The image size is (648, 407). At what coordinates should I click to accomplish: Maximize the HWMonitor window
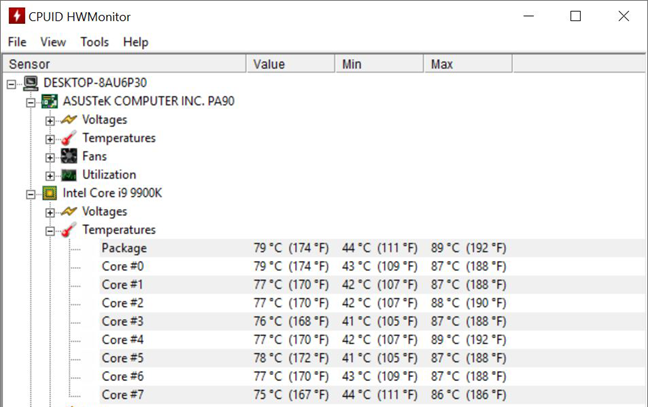tap(576, 16)
